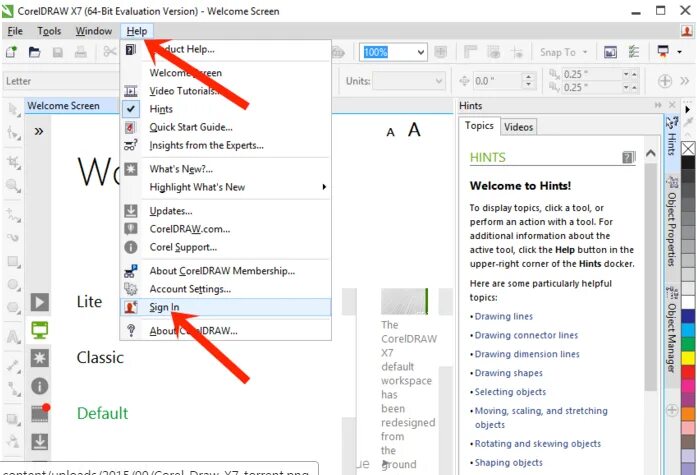This screenshot has width=697, height=475.
Task: Select the Pick tool in the toolbox
Action: [x=13, y=109]
